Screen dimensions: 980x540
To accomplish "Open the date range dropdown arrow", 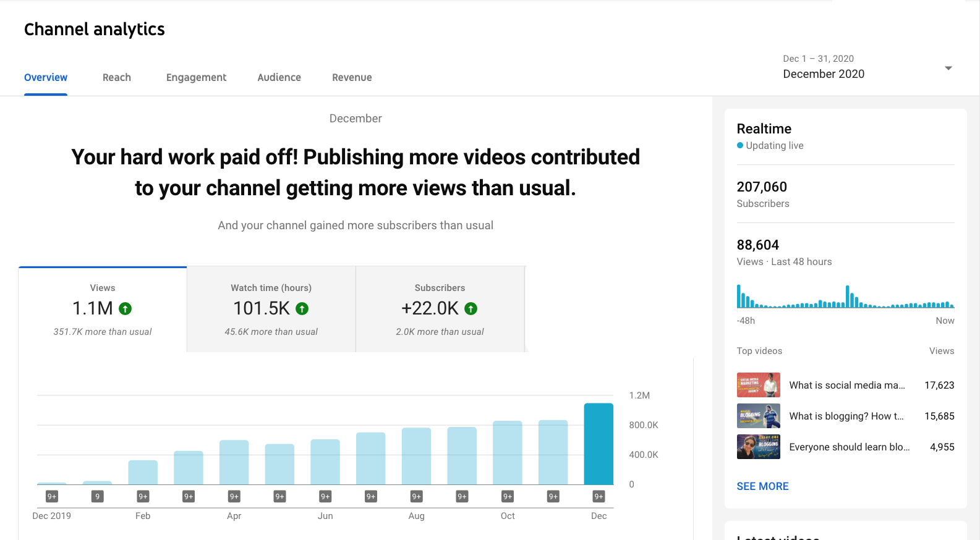I will (x=948, y=68).
